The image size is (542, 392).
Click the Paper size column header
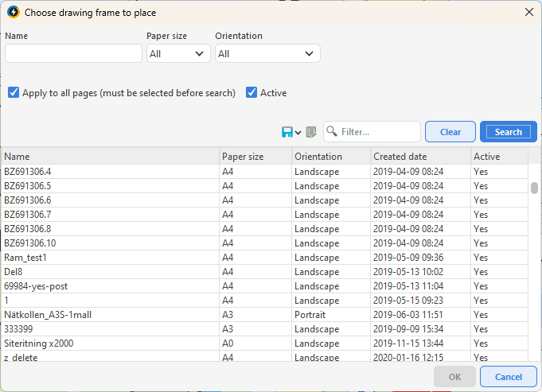tap(255, 157)
